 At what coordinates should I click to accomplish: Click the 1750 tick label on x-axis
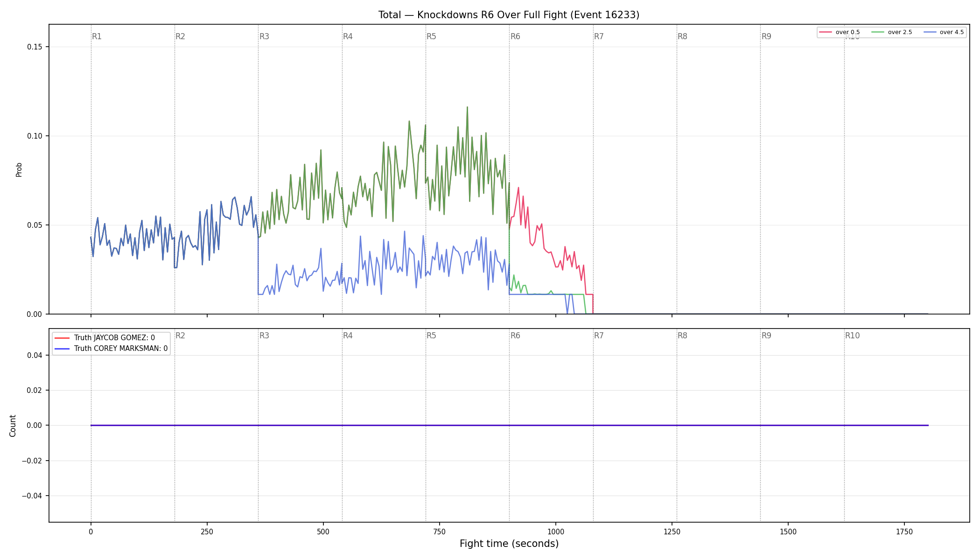(904, 532)
